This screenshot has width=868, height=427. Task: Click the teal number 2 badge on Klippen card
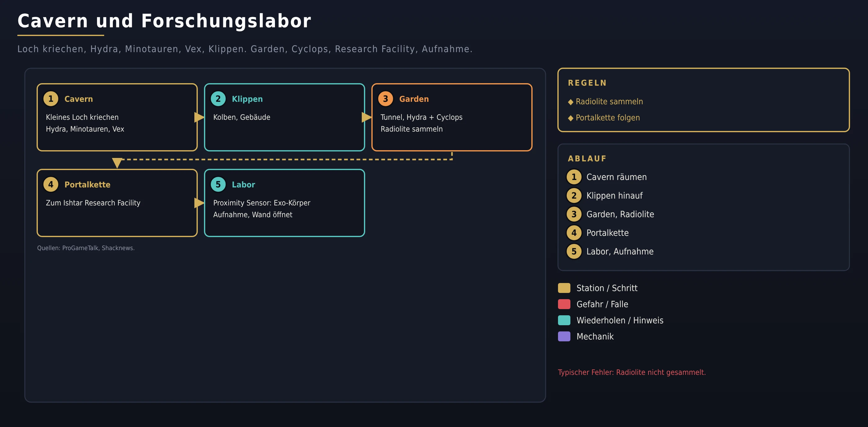[x=218, y=99]
